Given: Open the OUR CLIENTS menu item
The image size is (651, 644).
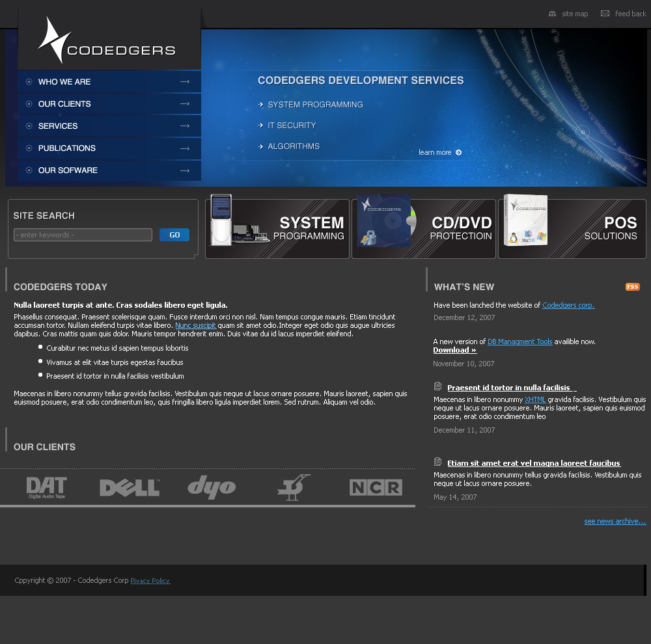Looking at the screenshot, I should click(64, 103).
